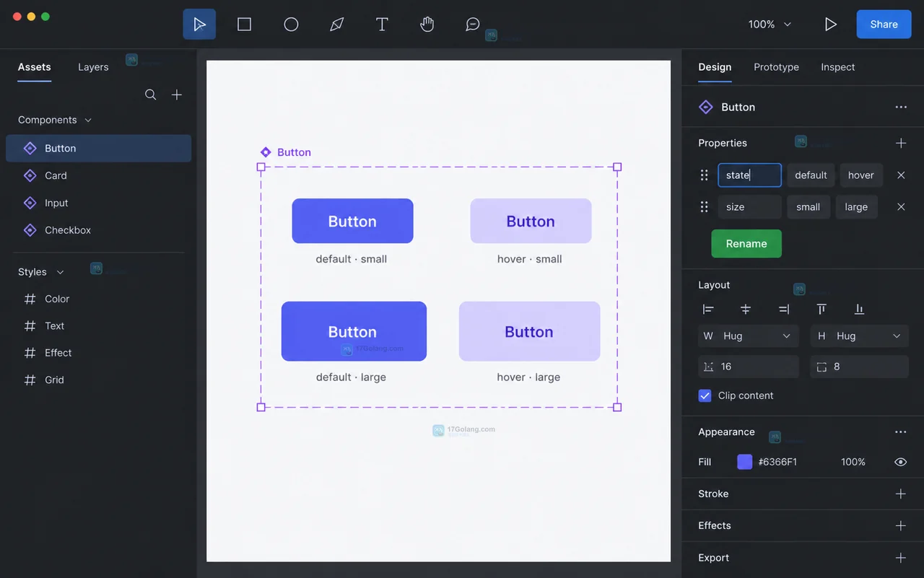The width and height of the screenshot is (924, 578).
Task: Switch to the Assets tab
Action: 35,67
